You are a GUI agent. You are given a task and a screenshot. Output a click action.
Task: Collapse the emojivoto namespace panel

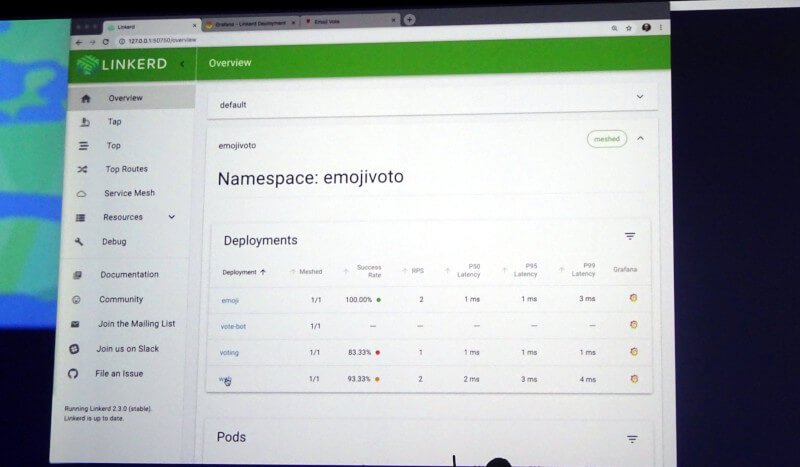(x=640, y=138)
